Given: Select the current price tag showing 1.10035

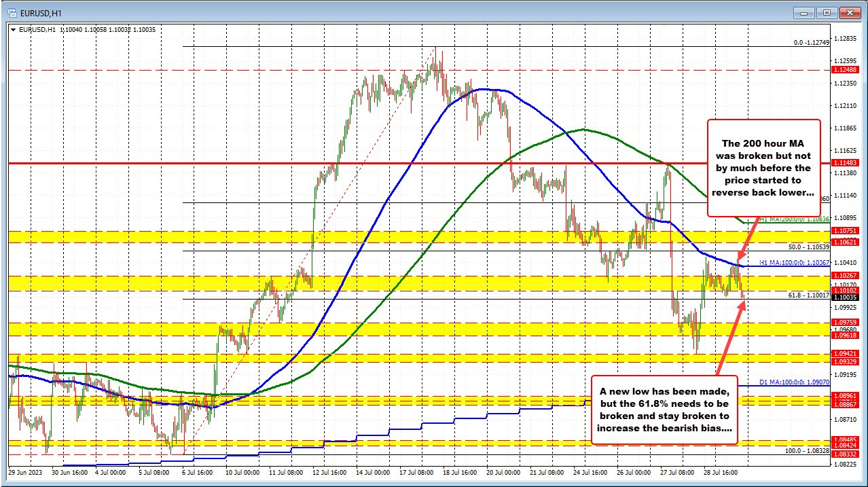Looking at the screenshot, I should (845, 296).
